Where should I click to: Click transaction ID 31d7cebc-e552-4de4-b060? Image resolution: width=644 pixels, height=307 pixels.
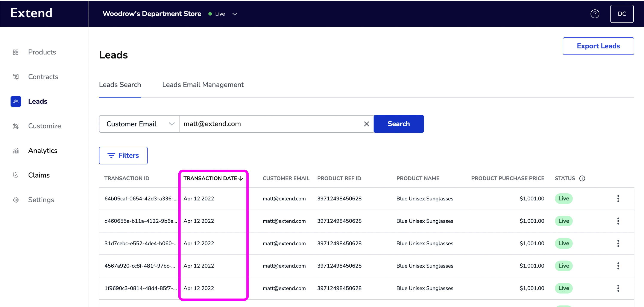(x=141, y=243)
